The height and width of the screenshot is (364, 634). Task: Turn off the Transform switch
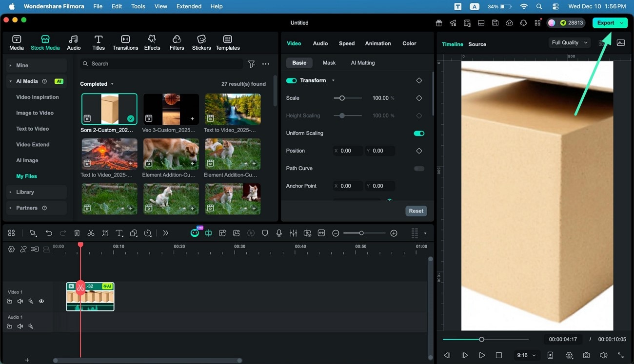[x=292, y=80]
